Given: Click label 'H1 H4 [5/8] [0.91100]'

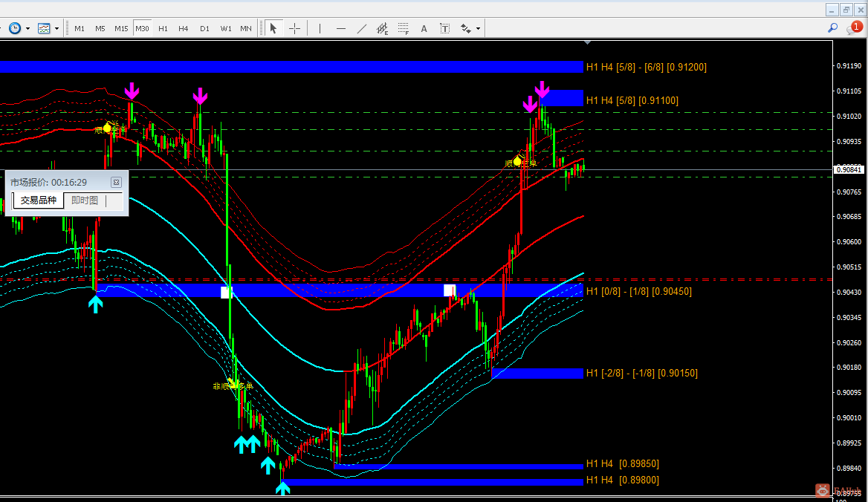Looking at the screenshot, I should (632, 100).
